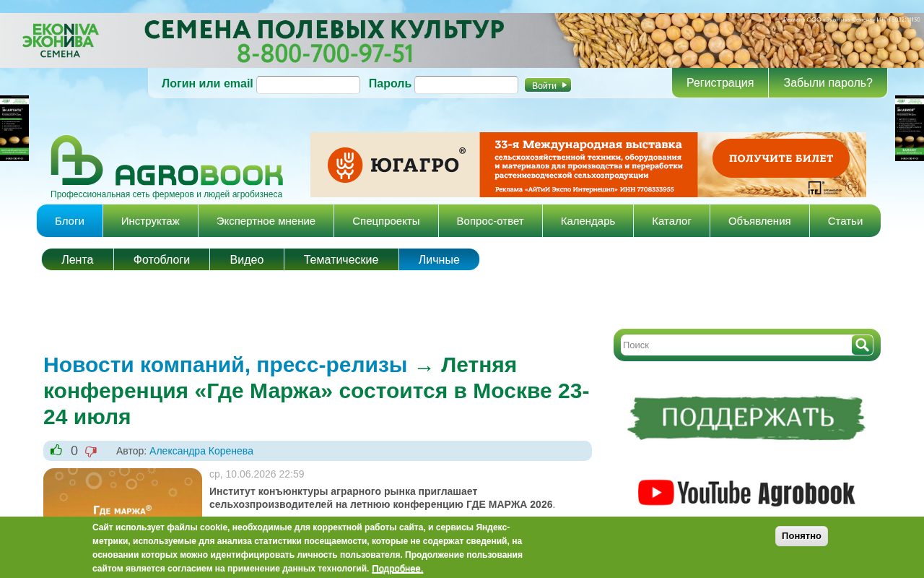Click phone number 8-800-700-97-51 in top banner

pos(326,53)
